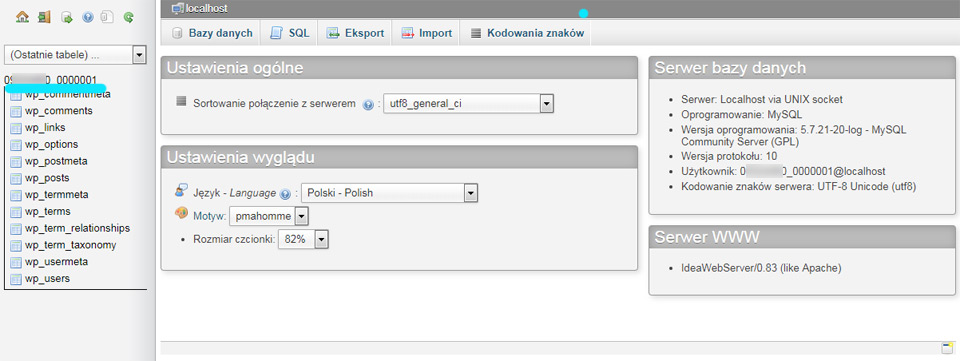The image size is (960, 361).
Task: Open the wp_term_relationships table
Action: [78, 229]
